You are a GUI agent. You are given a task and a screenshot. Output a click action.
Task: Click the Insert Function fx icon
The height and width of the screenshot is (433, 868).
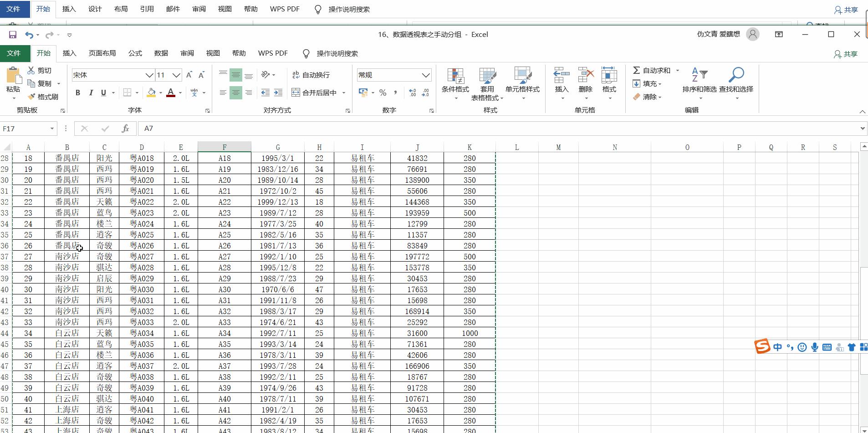[125, 129]
